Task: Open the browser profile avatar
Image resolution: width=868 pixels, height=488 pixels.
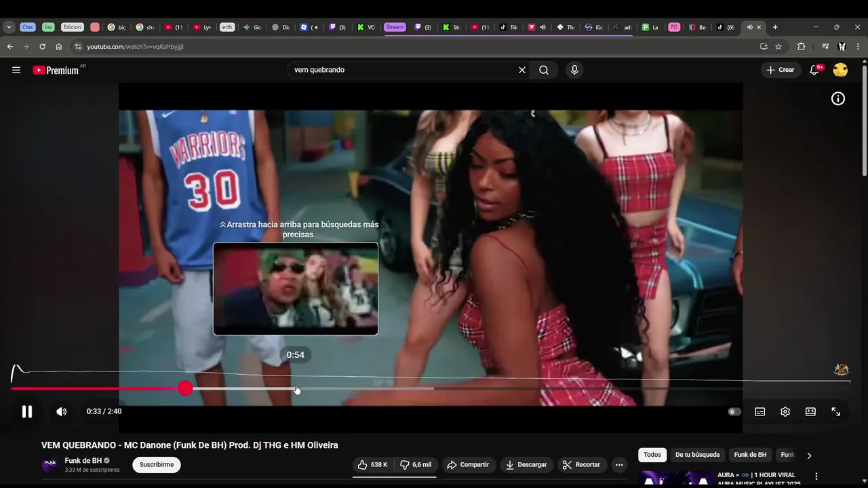Action: point(842,47)
